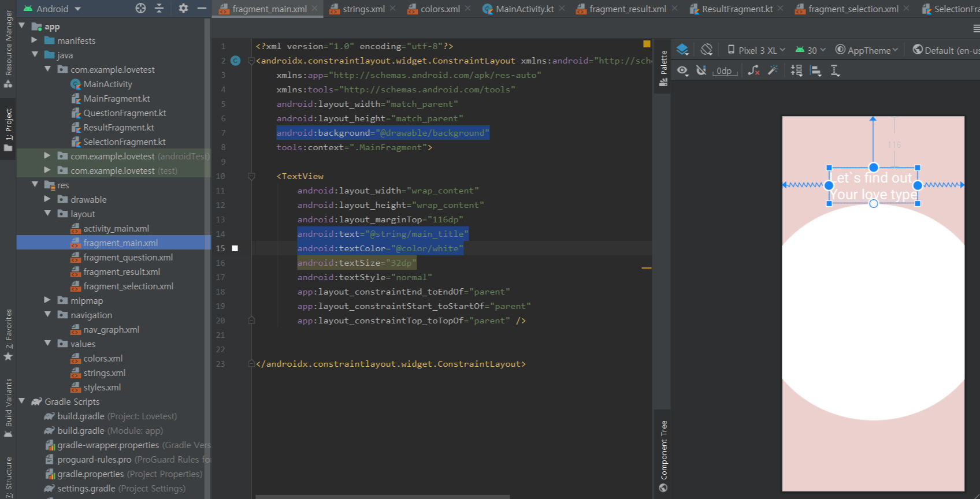Open the AppTheme dropdown
Image resolution: width=980 pixels, height=499 pixels.
867,50
